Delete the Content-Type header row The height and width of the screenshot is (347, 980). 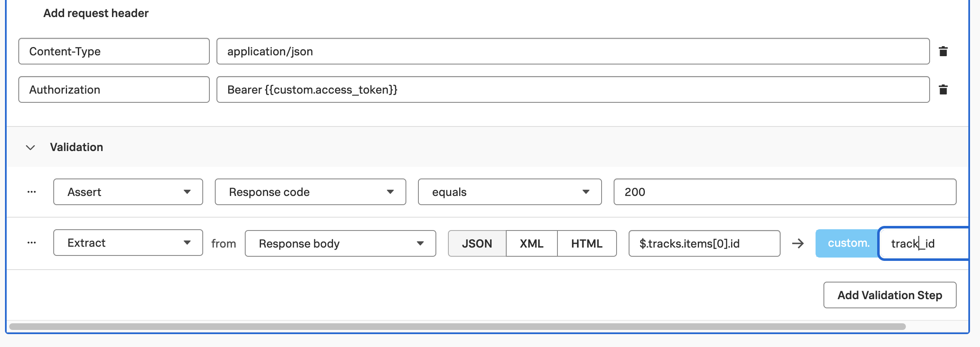[x=943, y=51]
